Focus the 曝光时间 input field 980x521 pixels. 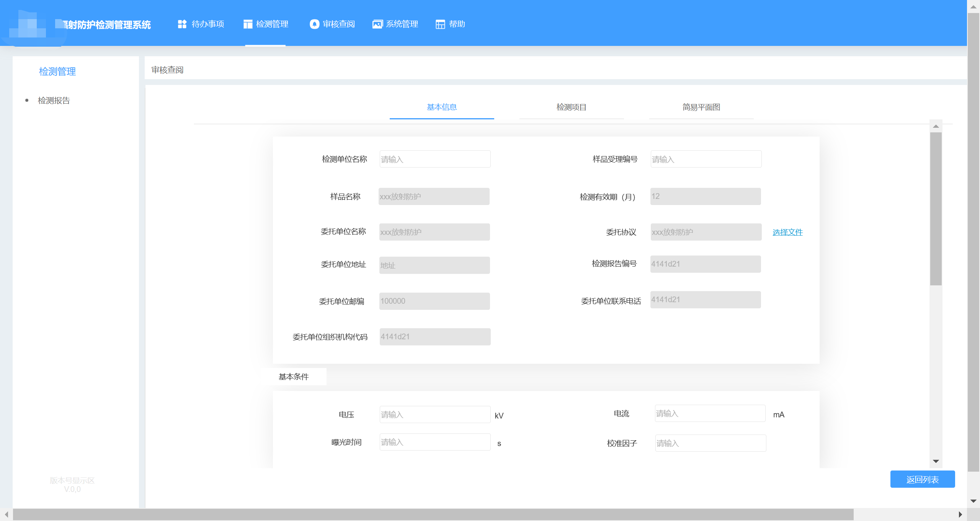pyautogui.click(x=435, y=442)
